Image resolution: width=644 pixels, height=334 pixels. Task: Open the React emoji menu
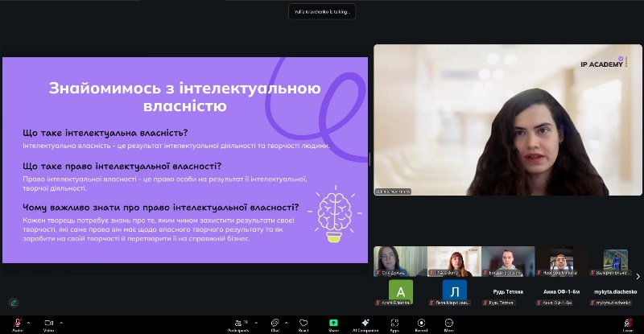(303, 324)
